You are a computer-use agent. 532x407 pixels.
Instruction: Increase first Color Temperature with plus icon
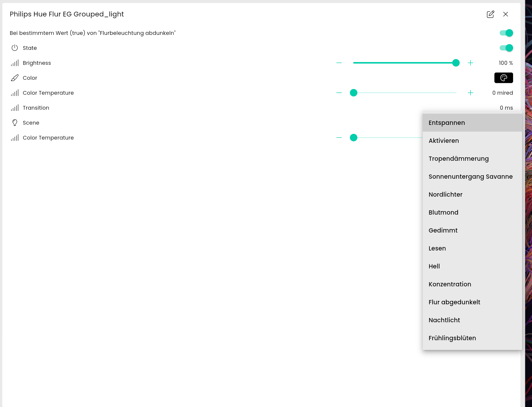(x=470, y=93)
